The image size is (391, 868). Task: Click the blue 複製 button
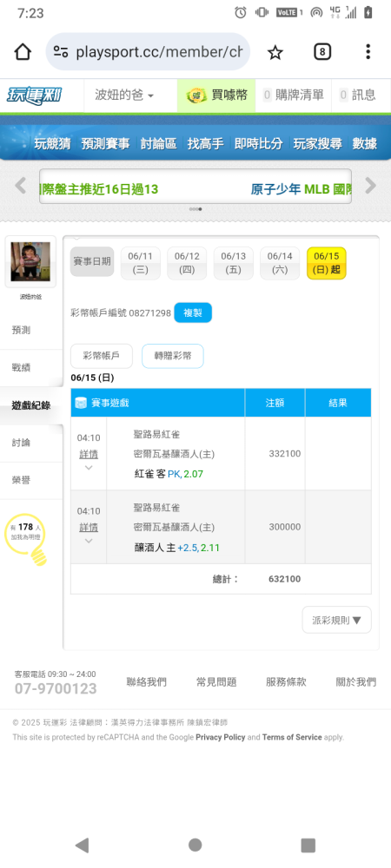[193, 312]
